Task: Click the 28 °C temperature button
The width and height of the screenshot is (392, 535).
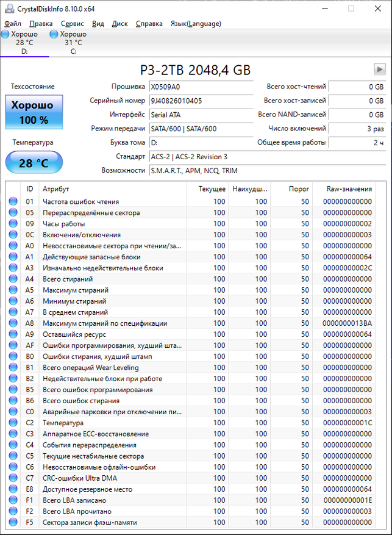Action: [x=34, y=163]
